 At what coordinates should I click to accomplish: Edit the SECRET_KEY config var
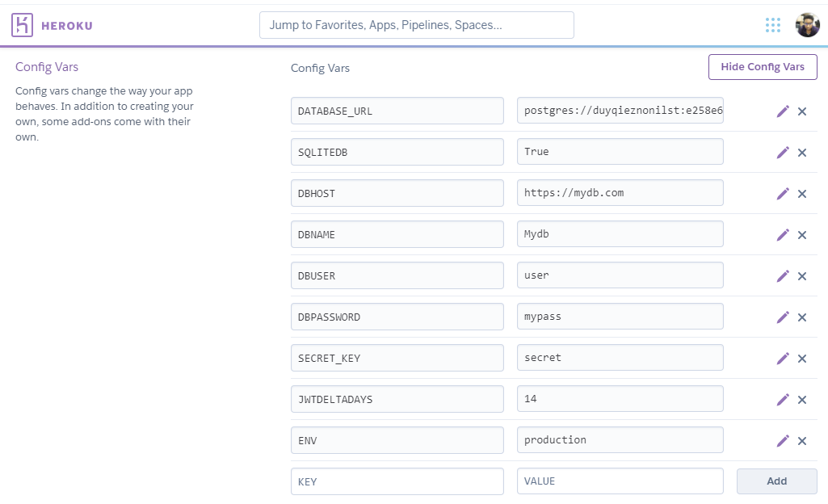782,359
